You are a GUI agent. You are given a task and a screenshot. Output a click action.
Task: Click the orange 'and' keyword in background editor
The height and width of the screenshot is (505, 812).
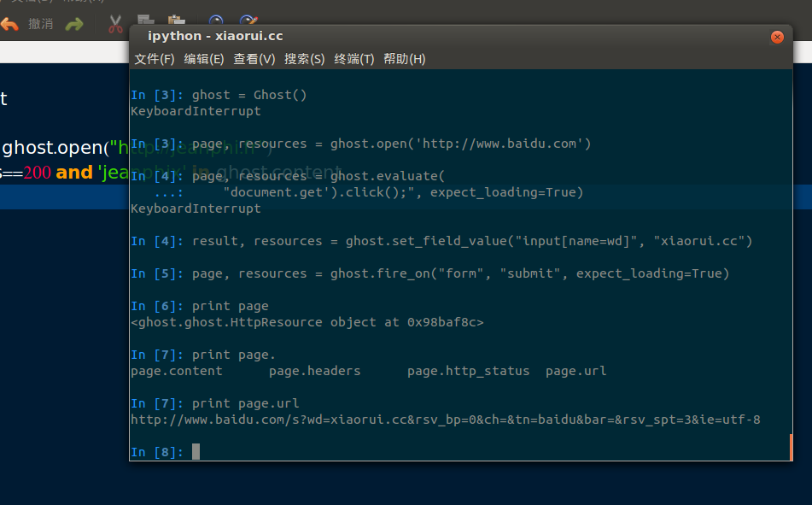[x=74, y=173]
